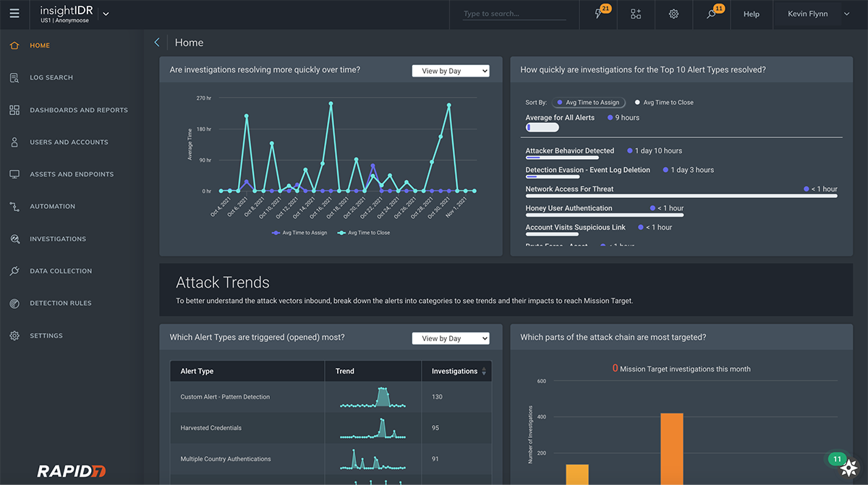The height and width of the screenshot is (485, 868).
Task: Navigate to Investigations
Action: point(58,239)
